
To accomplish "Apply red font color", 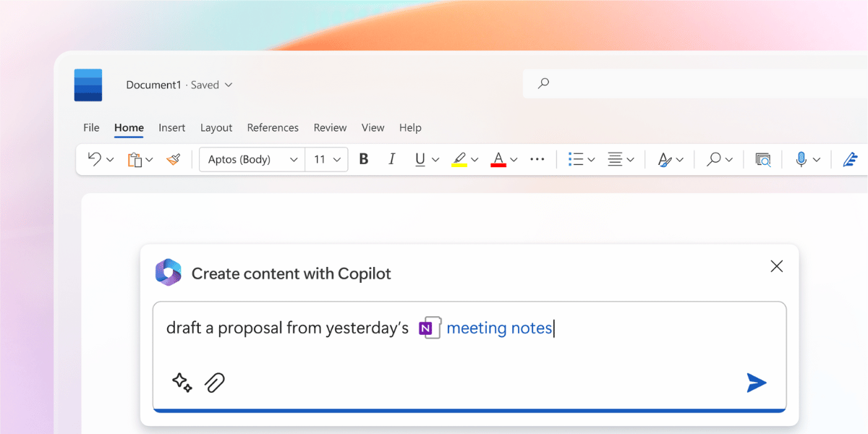I will (498, 160).
